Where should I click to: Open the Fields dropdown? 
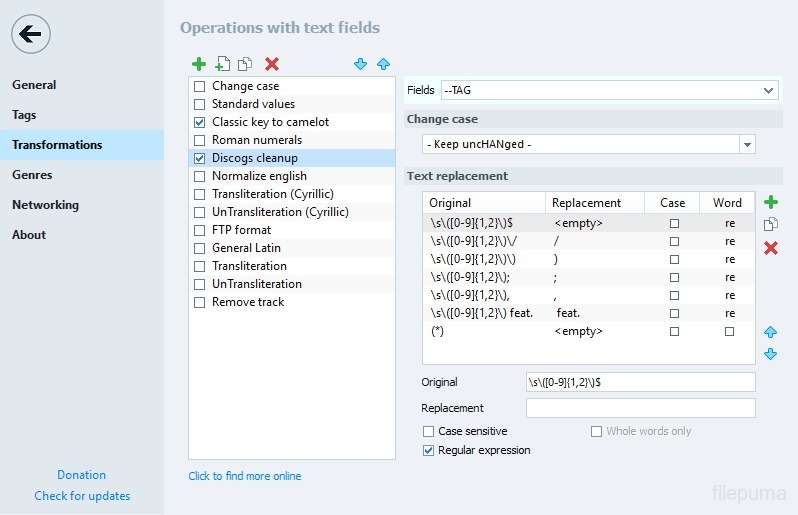click(768, 90)
